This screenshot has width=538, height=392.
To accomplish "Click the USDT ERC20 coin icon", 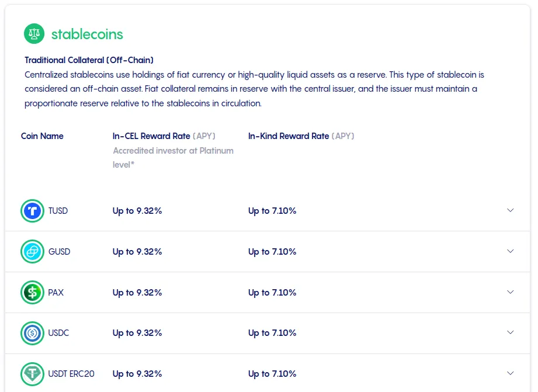I will tap(32, 374).
